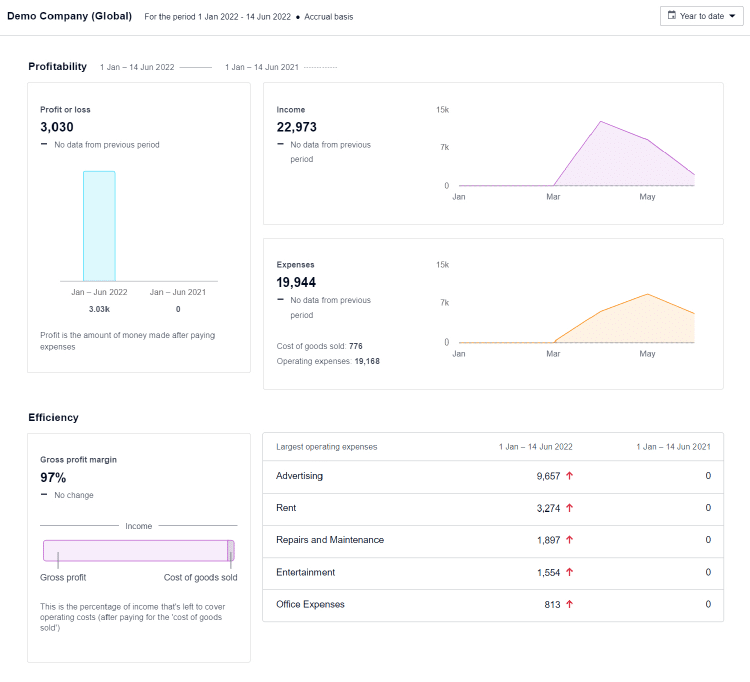This screenshot has height=682, width=750.
Task: Open the Rent expense row
Action: (286, 508)
